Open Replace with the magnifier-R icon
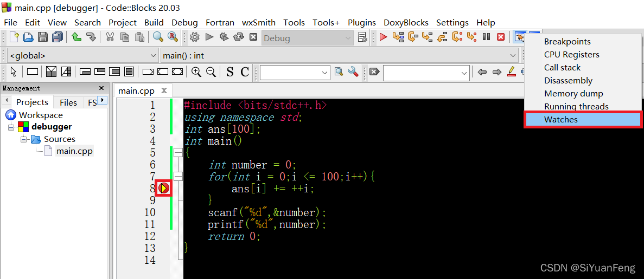 173,37
